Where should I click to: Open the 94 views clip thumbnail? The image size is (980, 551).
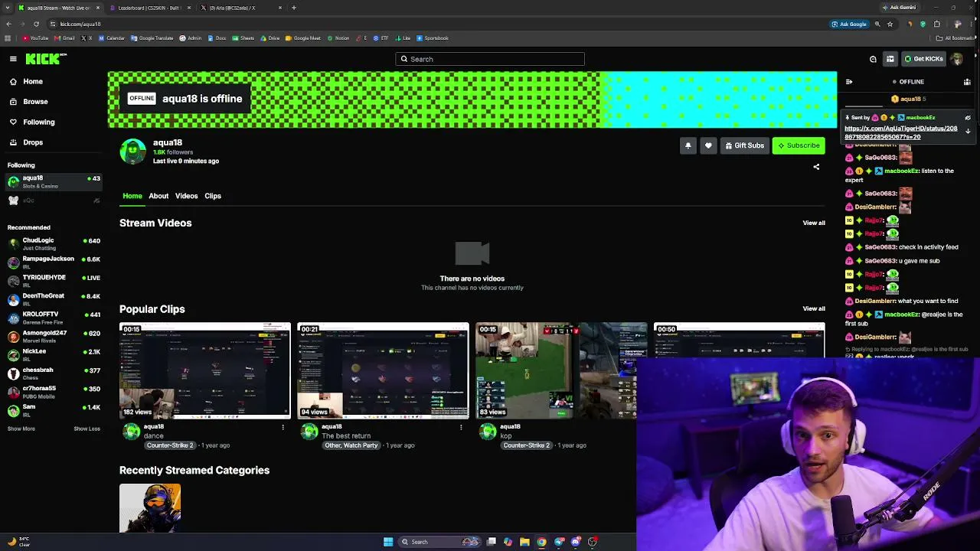[x=383, y=370]
